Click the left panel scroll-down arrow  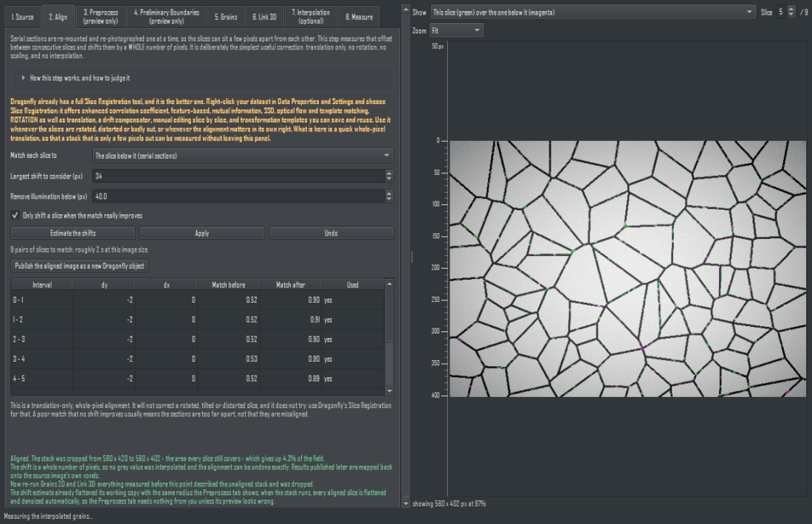(x=405, y=503)
